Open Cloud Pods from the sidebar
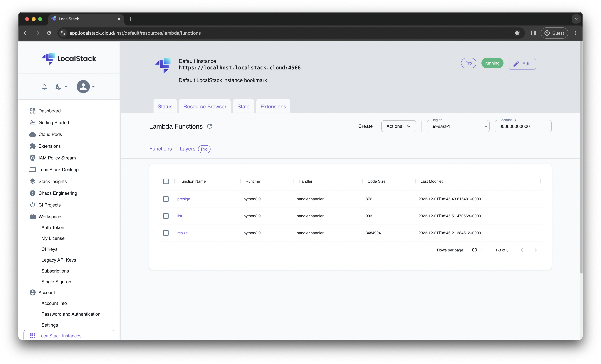 pos(50,134)
